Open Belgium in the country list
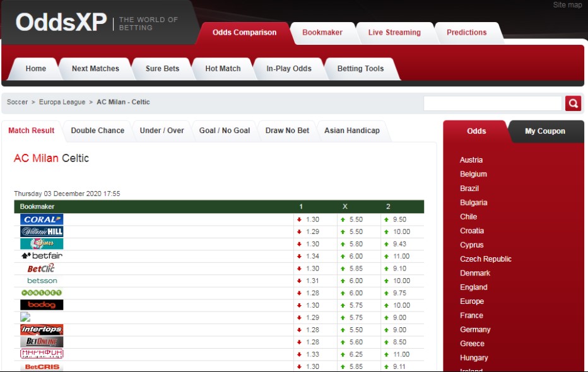 point(473,174)
